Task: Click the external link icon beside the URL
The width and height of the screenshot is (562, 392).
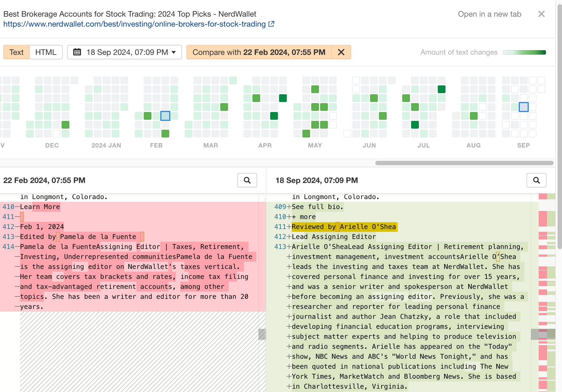Action: point(271,24)
